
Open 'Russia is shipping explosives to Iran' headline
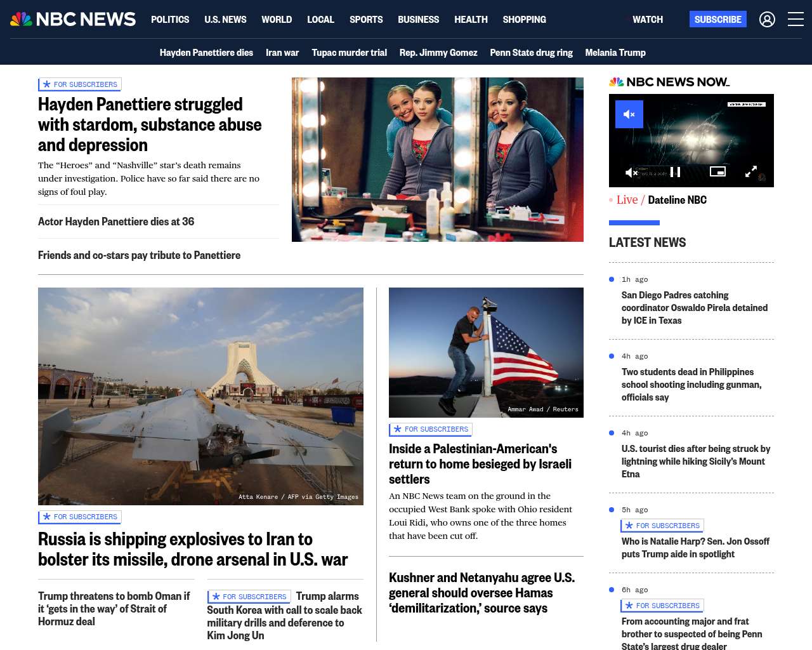[x=193, y=549]
